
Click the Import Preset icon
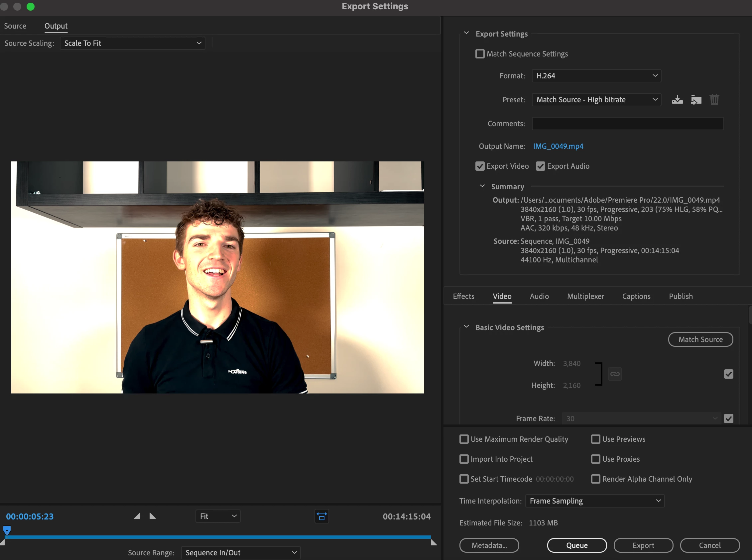pos(696,100)
